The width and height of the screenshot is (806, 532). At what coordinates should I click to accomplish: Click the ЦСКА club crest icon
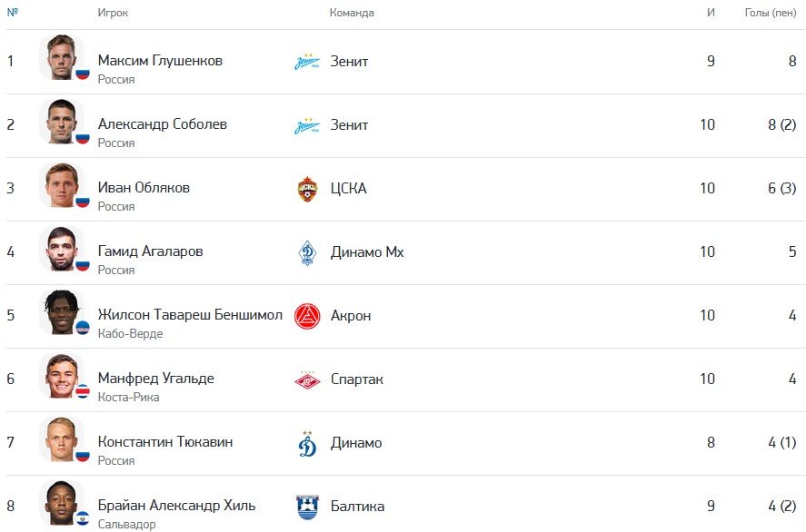[307, 189]
